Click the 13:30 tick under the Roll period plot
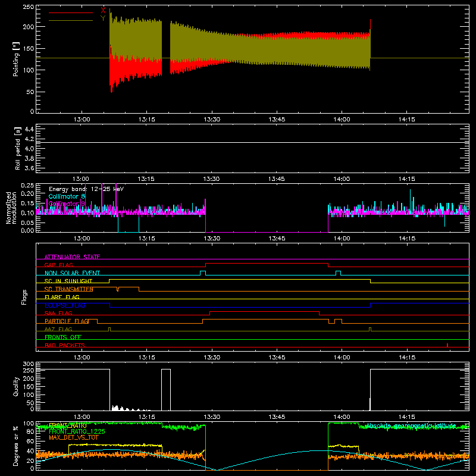The image size is (476, 476). [x=211, y=179]
